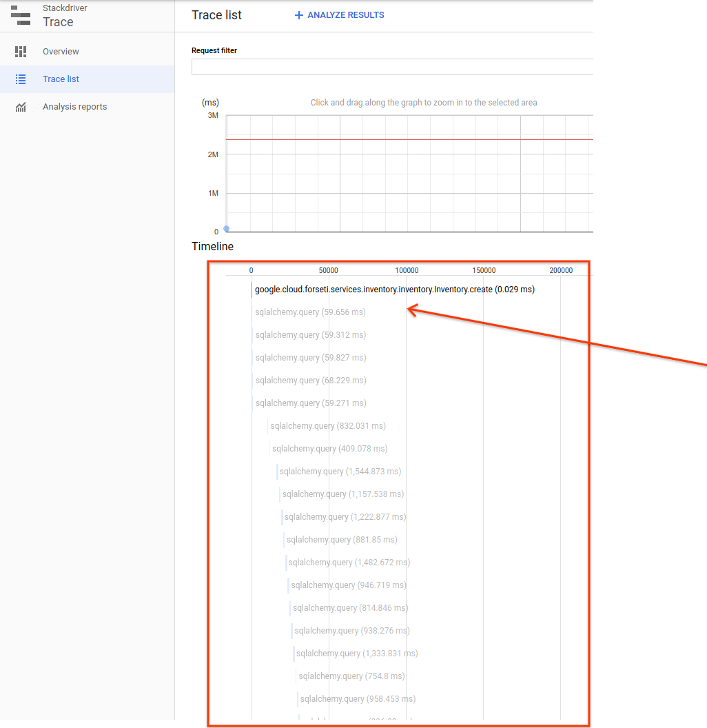Focus the Request filter input field
The image size is (707, 728).
click(x=392, y=67)
